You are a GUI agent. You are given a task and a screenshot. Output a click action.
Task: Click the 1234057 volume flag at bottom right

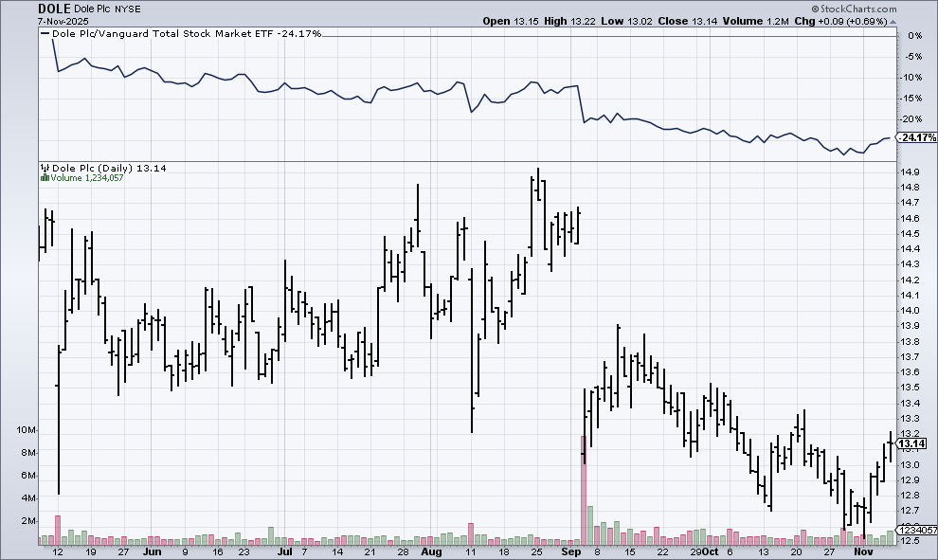tap(918, 530)
